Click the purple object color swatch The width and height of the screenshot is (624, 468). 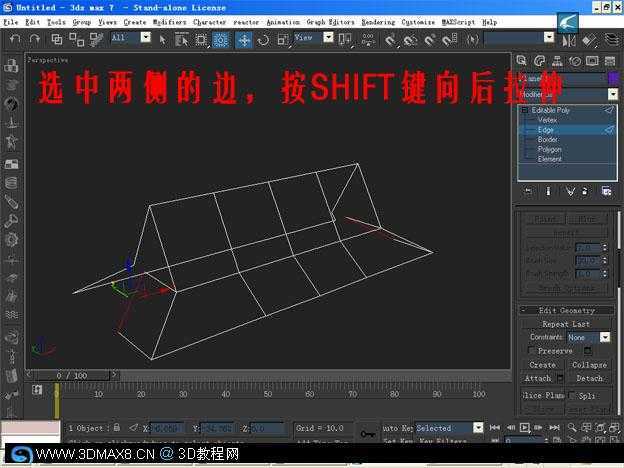(x=613, y=78)
